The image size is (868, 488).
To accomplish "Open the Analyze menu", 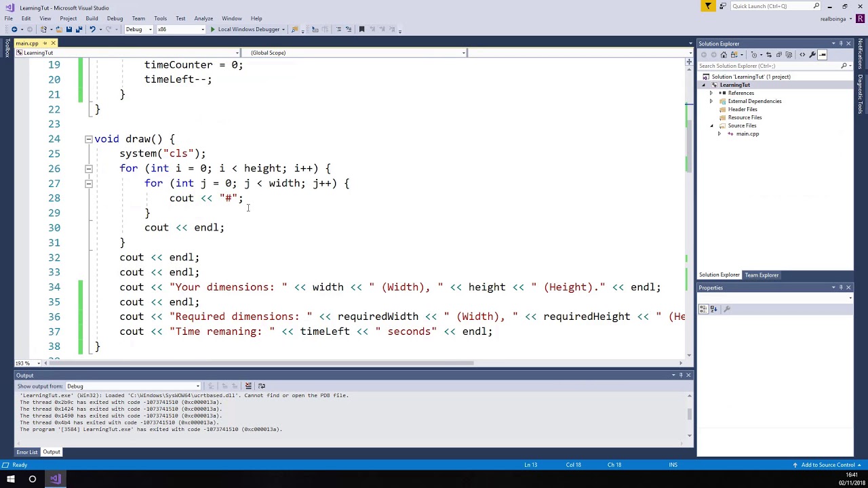I will (x=203, y=18).
